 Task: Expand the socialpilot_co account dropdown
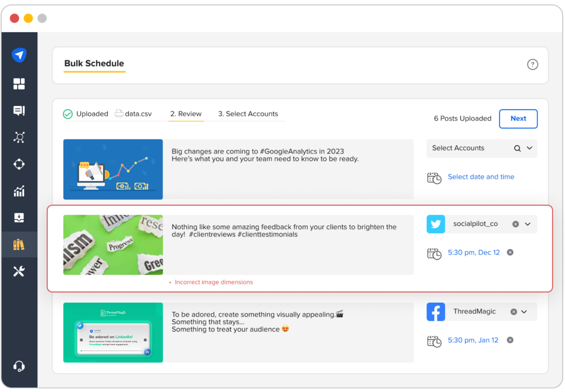[x=528, y=224]
